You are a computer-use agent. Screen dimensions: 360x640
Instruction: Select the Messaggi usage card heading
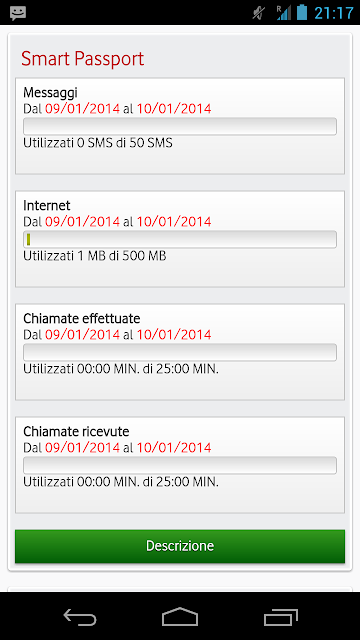[x=50, y=93]
